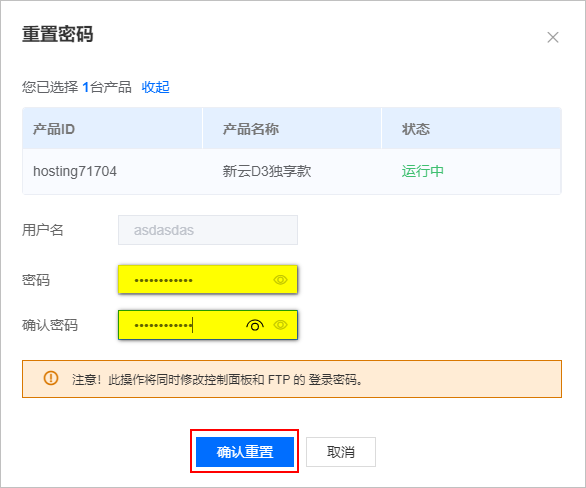Toggle password visibility in 密码 field

click(280, 279)
